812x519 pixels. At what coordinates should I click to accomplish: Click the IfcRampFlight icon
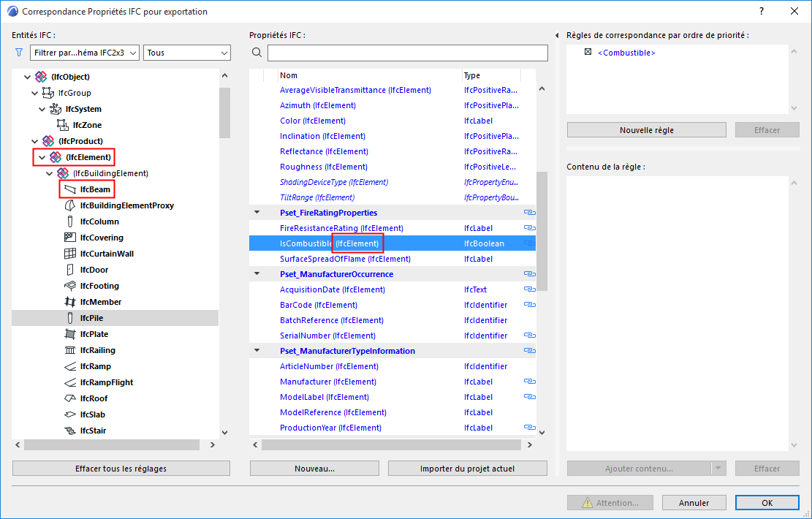(70, 382)
